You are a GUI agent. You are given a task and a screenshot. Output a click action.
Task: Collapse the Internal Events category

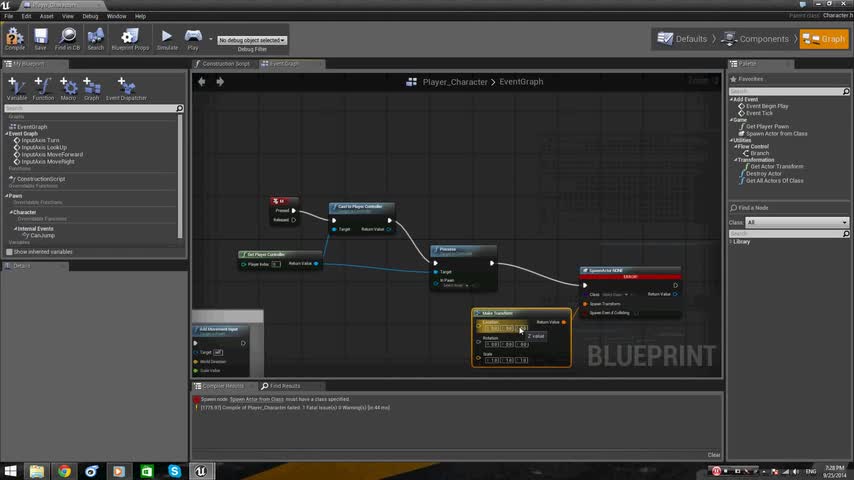pyautogui.click(x=16, y=229)
